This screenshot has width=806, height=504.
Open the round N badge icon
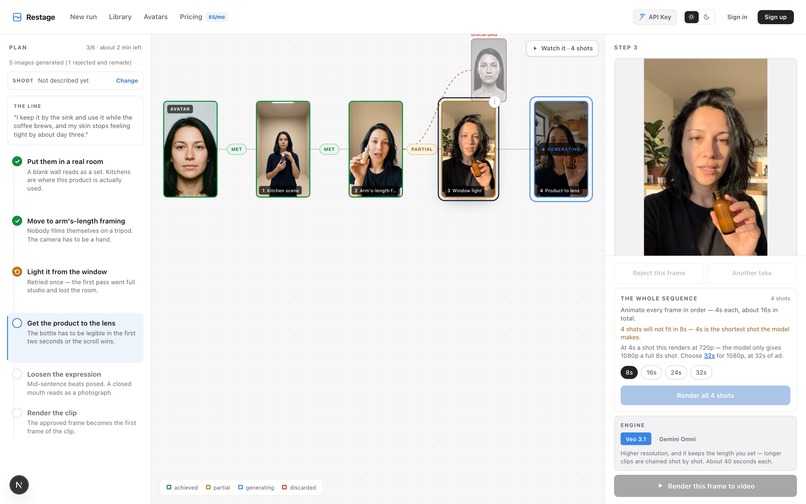click(19, 484)
